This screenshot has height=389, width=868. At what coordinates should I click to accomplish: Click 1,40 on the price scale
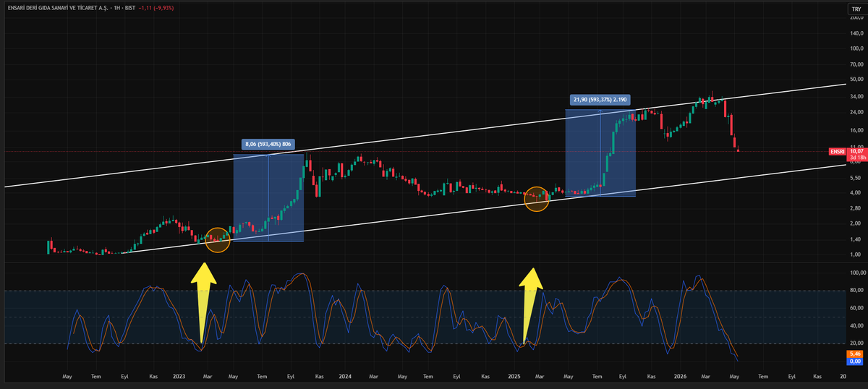(x=856, y=239)
